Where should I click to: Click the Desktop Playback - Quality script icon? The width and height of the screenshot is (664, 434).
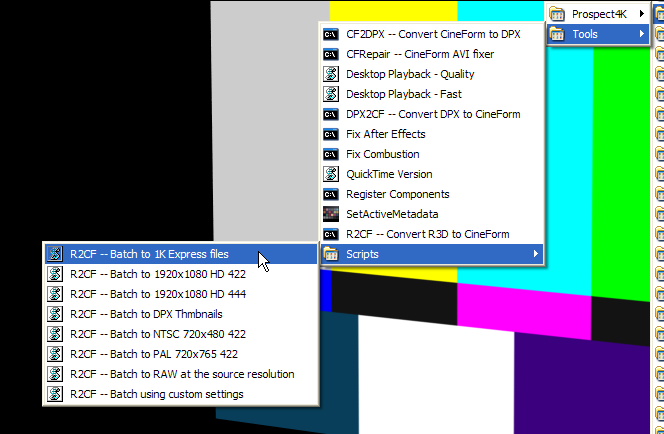331,74
